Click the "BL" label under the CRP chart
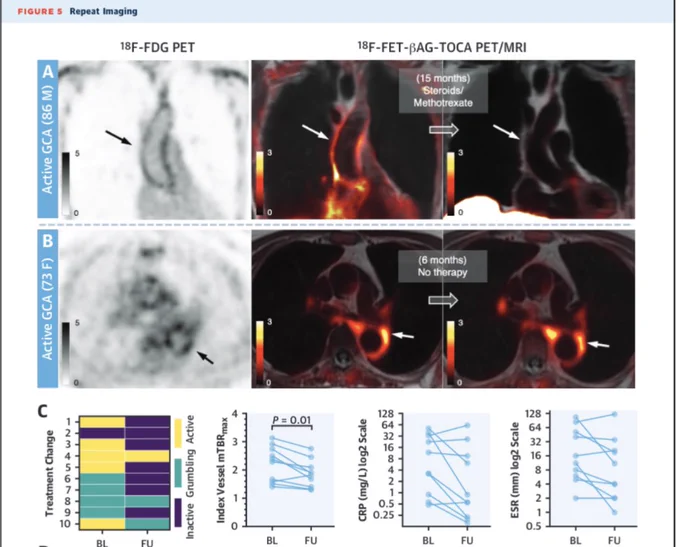 click(428, 540)
